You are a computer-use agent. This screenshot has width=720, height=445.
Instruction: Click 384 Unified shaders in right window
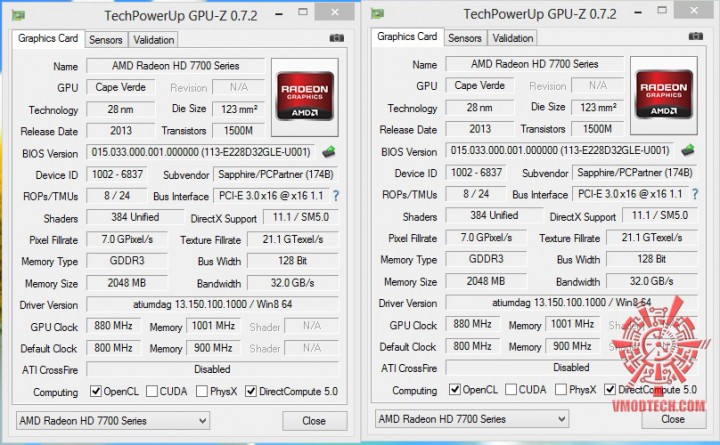[x=494, y=215]
